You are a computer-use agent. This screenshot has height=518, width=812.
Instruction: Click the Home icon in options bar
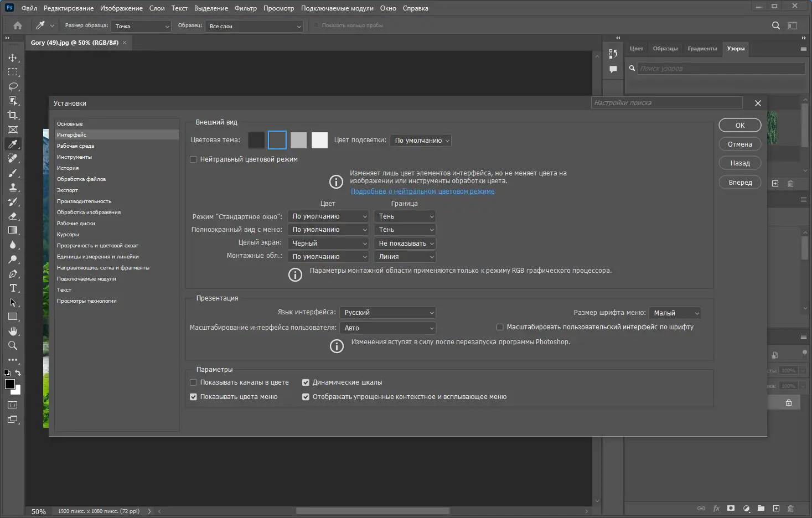[x=18, y=25]
